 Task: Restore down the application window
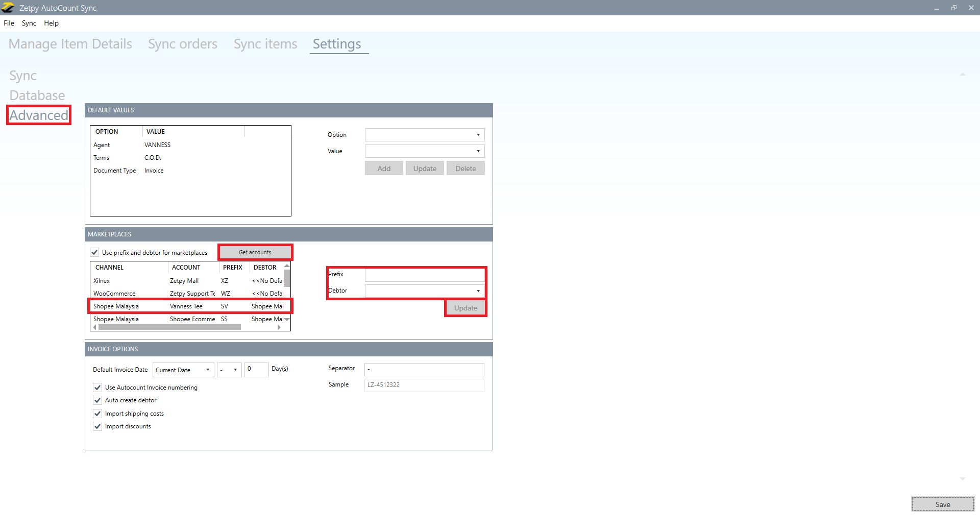point(954,8)
